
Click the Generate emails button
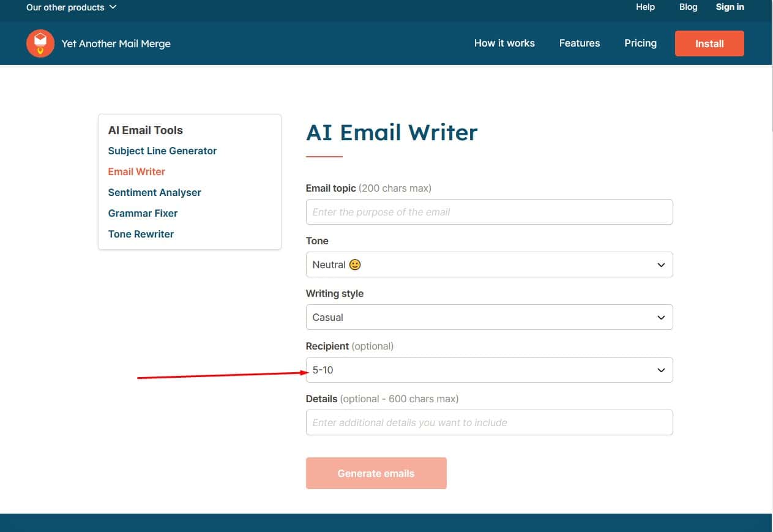[x=376, y=473]
